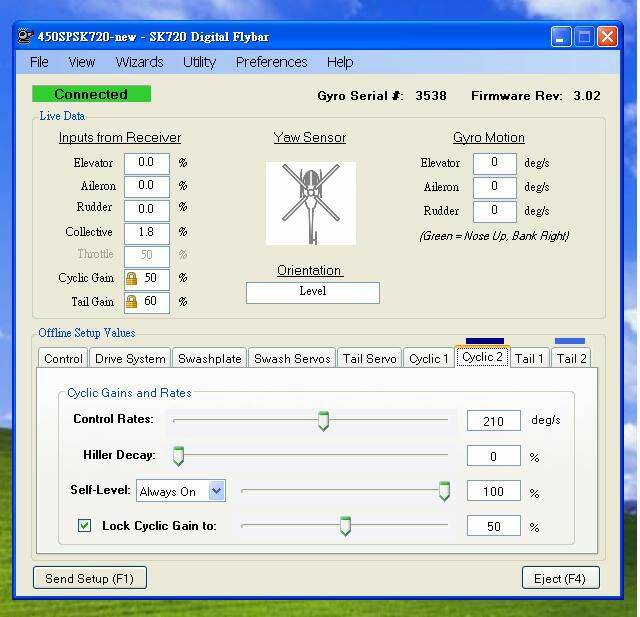Click the Collective input value field
Viewport: 640px width, 617px height.
147,232
